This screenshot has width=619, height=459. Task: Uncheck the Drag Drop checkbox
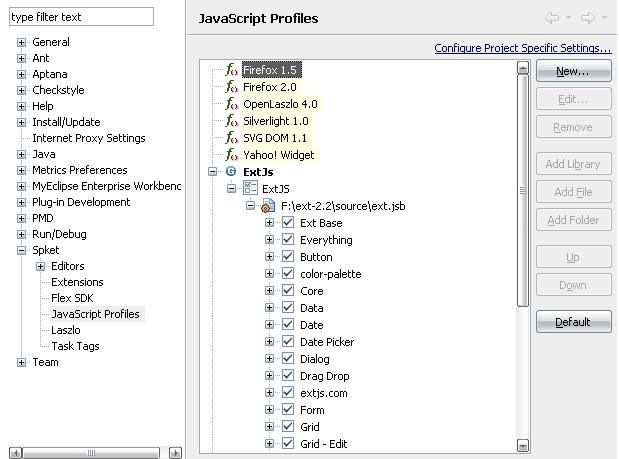pos(288,375)
